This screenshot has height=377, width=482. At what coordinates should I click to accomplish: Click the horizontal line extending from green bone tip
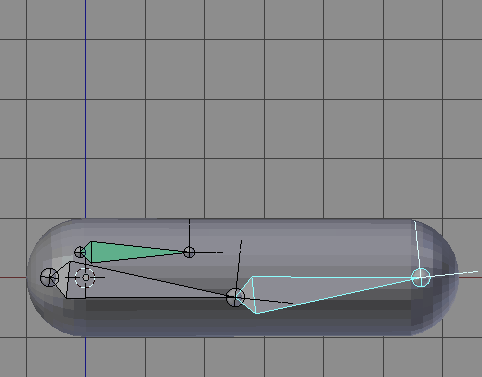[209, 252]
